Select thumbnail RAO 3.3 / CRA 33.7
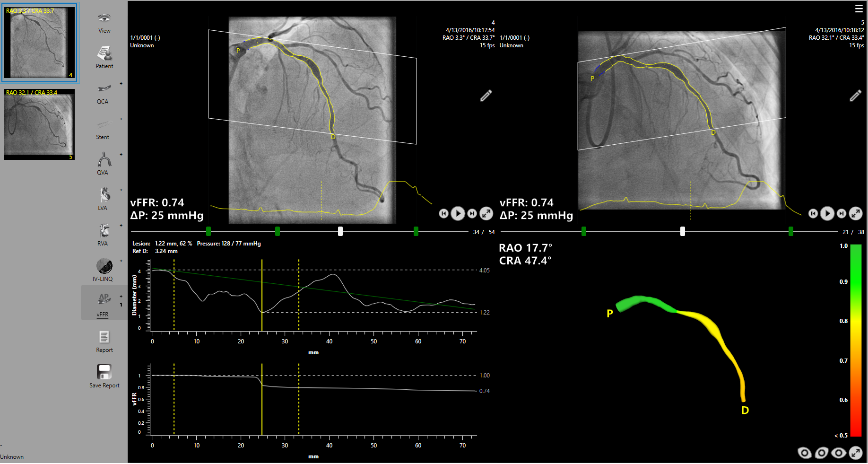 39,42
